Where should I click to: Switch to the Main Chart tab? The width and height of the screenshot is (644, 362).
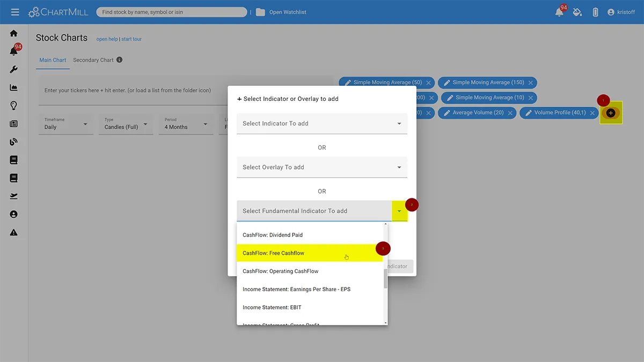click(x=53, y=60)
